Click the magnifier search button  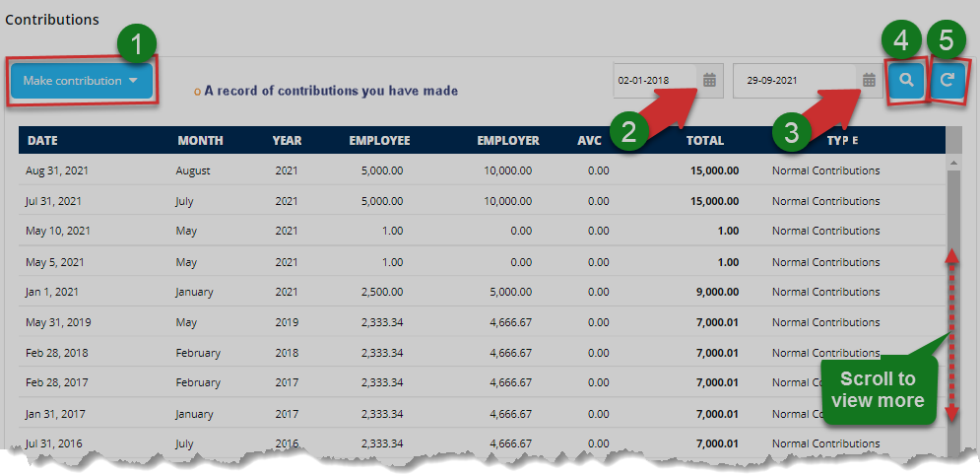[x=906, y=82]
